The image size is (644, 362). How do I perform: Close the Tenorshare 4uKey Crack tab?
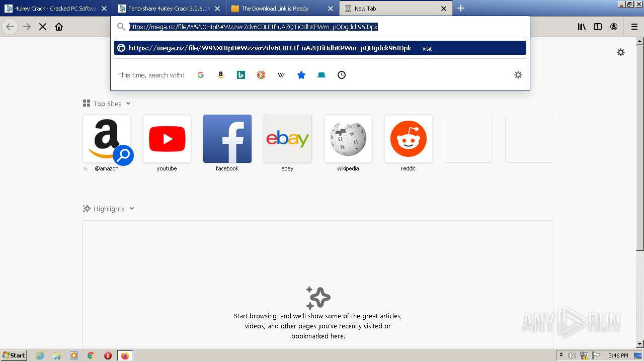pos(217,9)
